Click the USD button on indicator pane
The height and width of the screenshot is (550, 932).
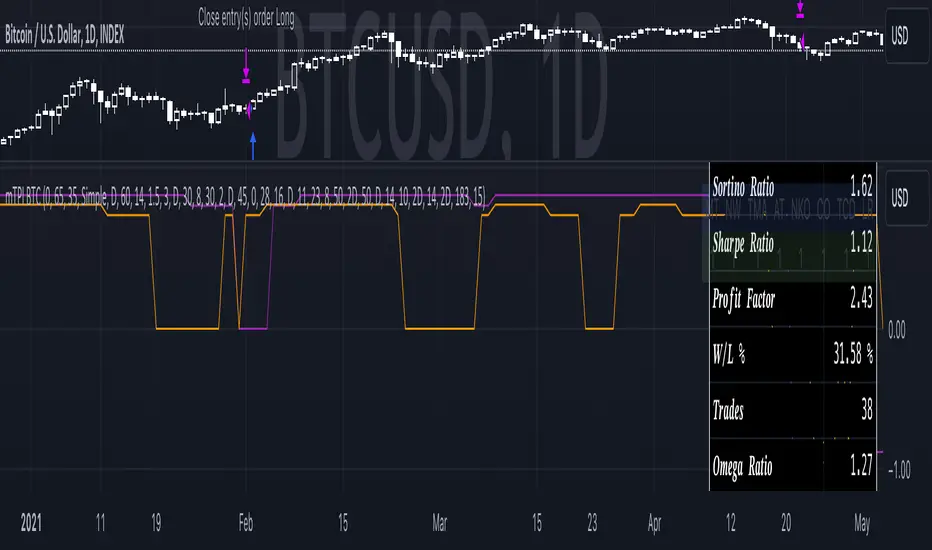coord(906,197)
